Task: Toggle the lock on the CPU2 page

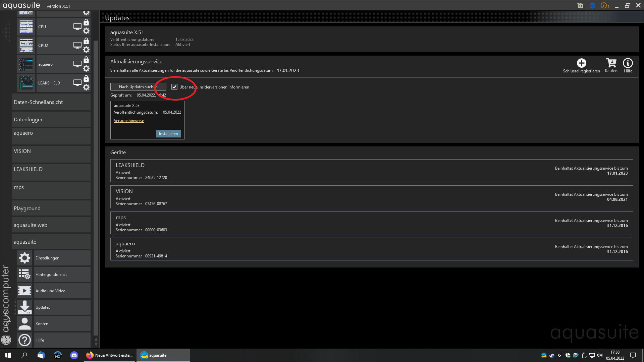Action: (86, 41)
